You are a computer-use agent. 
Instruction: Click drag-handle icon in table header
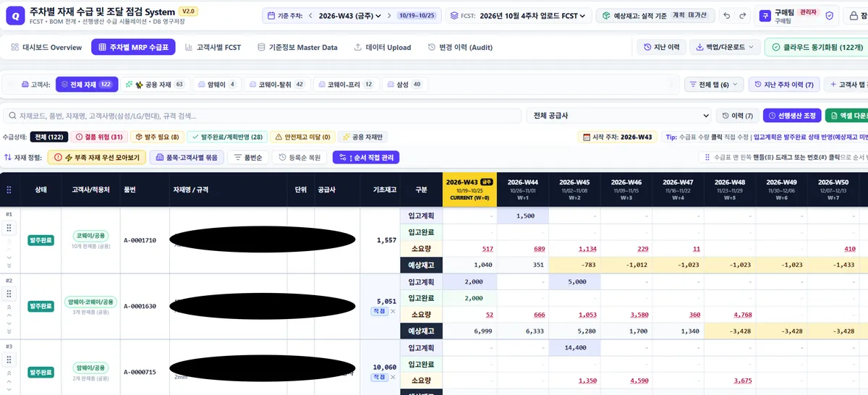pyautogui.click(x=9, y=190)
